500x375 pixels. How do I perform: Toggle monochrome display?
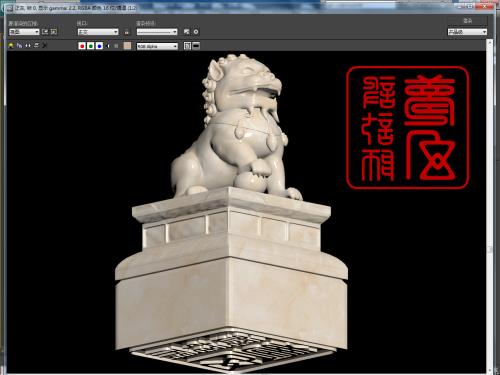click(116, 46)
